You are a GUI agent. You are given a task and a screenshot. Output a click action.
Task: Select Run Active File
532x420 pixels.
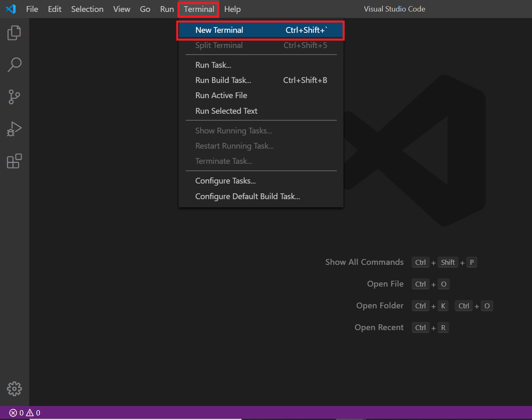point(221,95)
